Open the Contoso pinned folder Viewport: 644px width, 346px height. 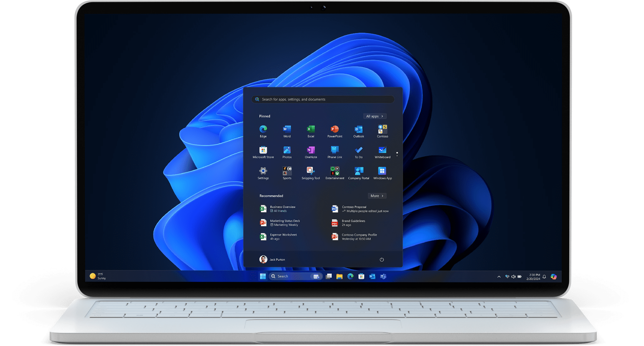382,131
